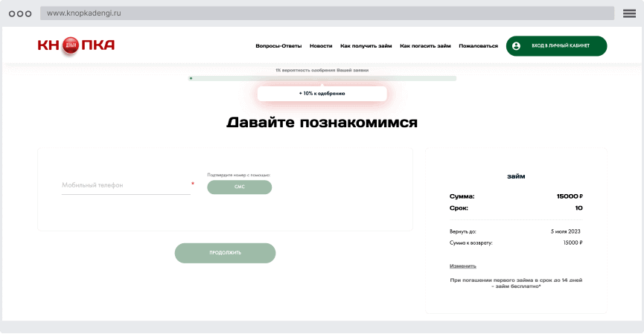Go to Новости page
644x334 pixels.
[321, 46]
